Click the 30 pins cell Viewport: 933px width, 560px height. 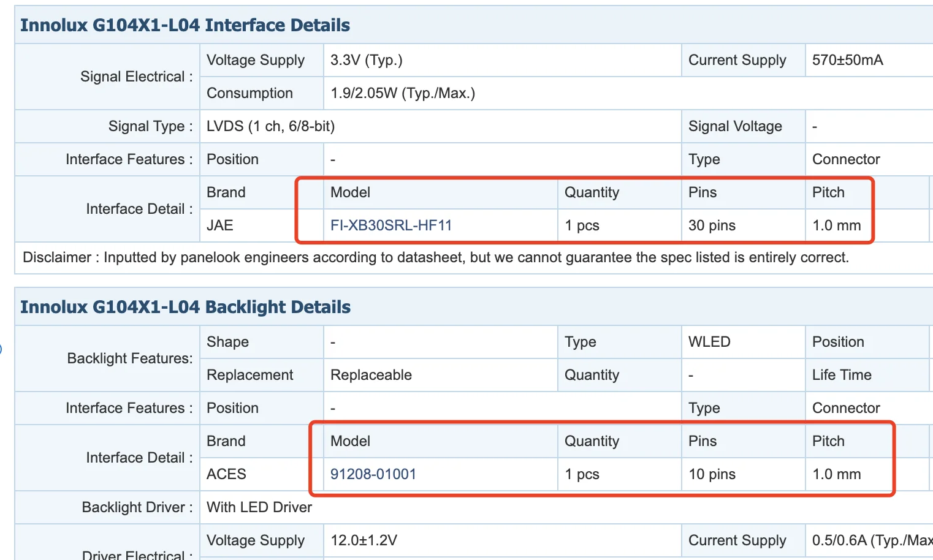(x=712, y=225)
